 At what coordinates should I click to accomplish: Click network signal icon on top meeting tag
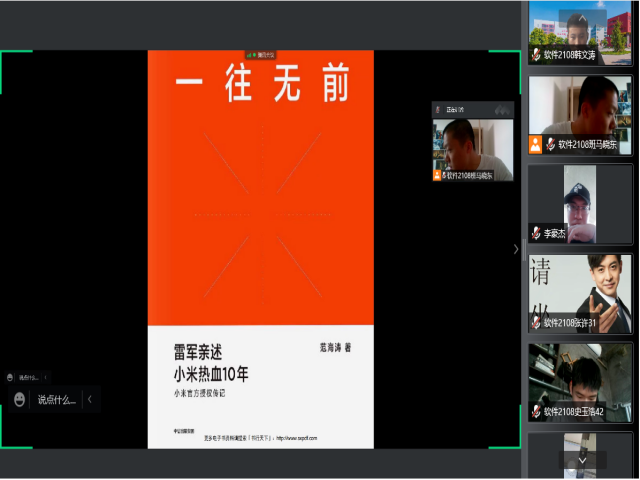point(249,55)
